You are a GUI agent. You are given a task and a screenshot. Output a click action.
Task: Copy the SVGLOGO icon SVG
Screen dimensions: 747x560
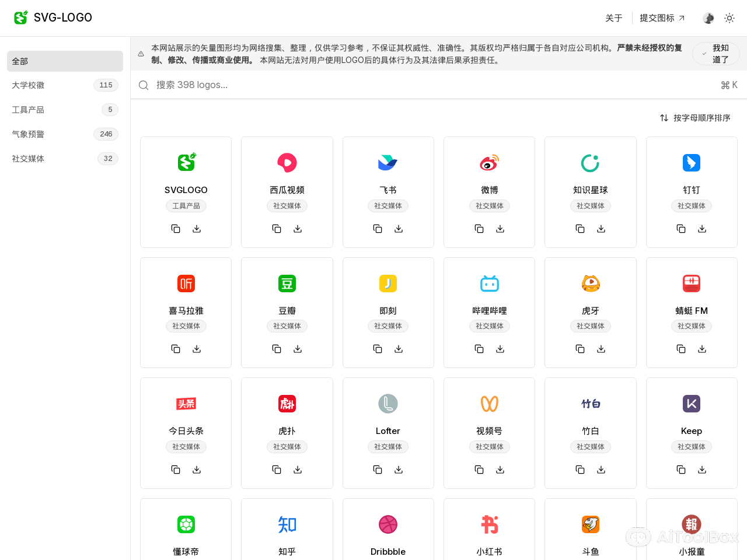176,229
